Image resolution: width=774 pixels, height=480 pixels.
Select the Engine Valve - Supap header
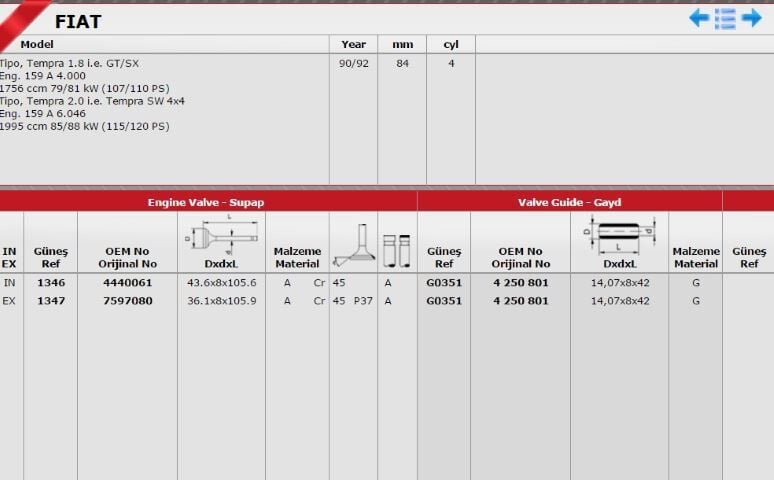point(206,202)
